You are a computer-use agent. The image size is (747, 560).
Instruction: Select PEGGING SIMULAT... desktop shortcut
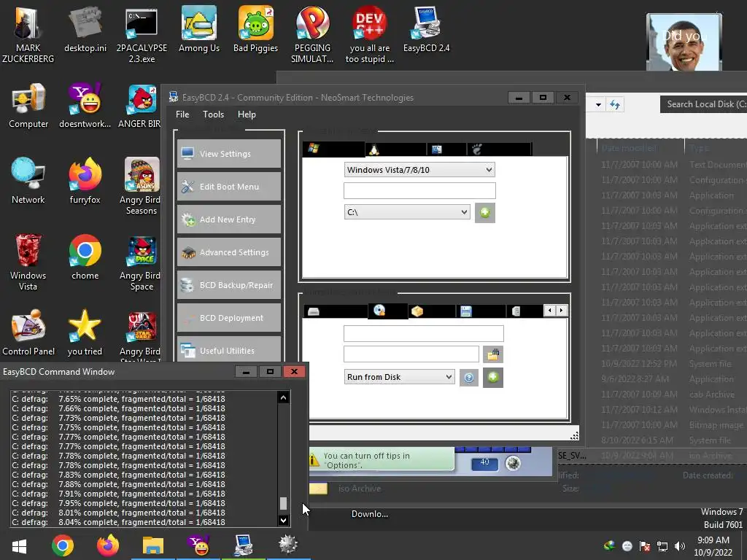[x=312, y=34]
